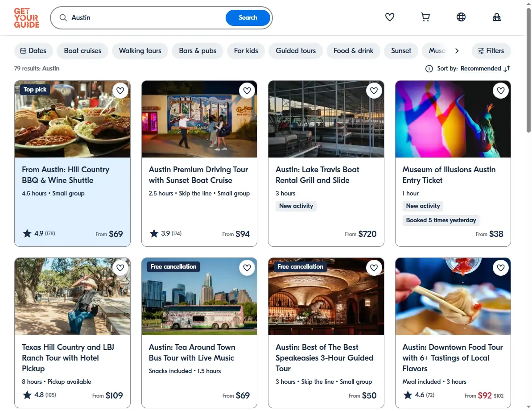Click New activity tag on Lake Travis card
Viewport: 532px width, 411px height.
point(296,206)
